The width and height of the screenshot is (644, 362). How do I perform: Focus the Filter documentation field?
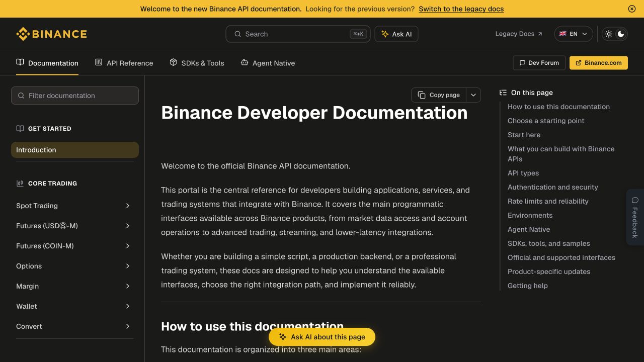pyautogui.click(x=75, y=96)
